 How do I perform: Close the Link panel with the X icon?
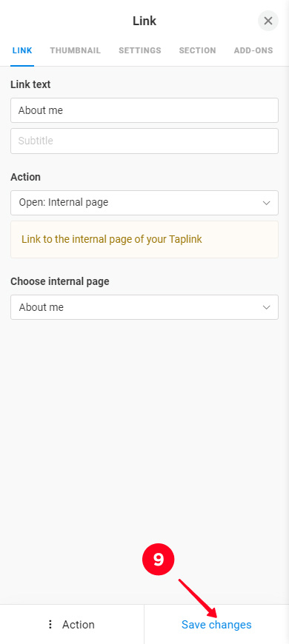[x=268, y=21]
